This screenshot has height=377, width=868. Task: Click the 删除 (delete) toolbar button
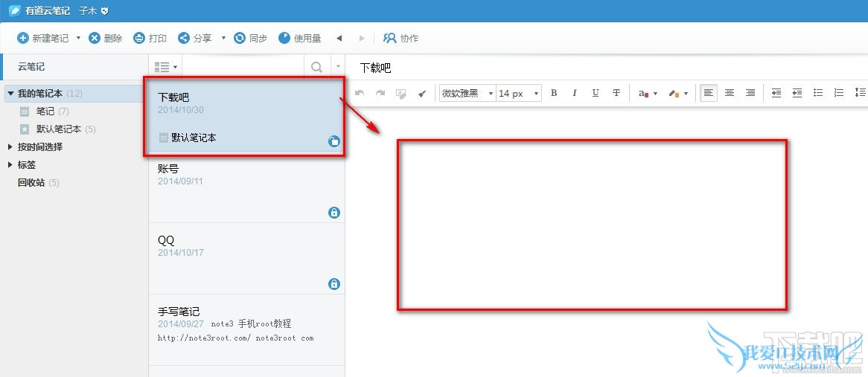point(106,38)
